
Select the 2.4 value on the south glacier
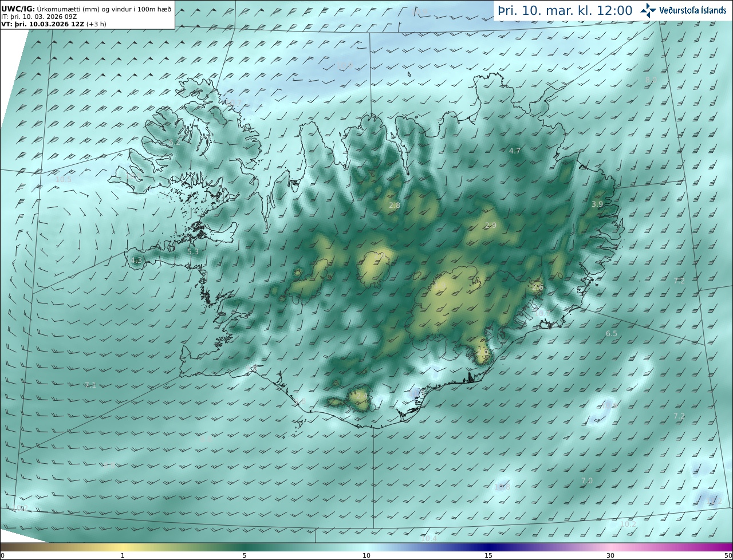pos(362,396)
